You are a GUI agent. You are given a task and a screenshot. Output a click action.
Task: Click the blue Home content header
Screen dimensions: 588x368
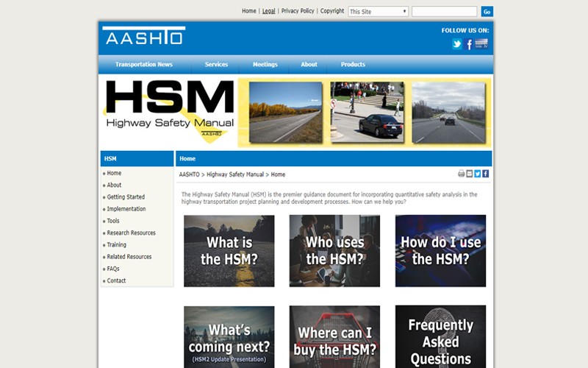(x=334, y=158)
